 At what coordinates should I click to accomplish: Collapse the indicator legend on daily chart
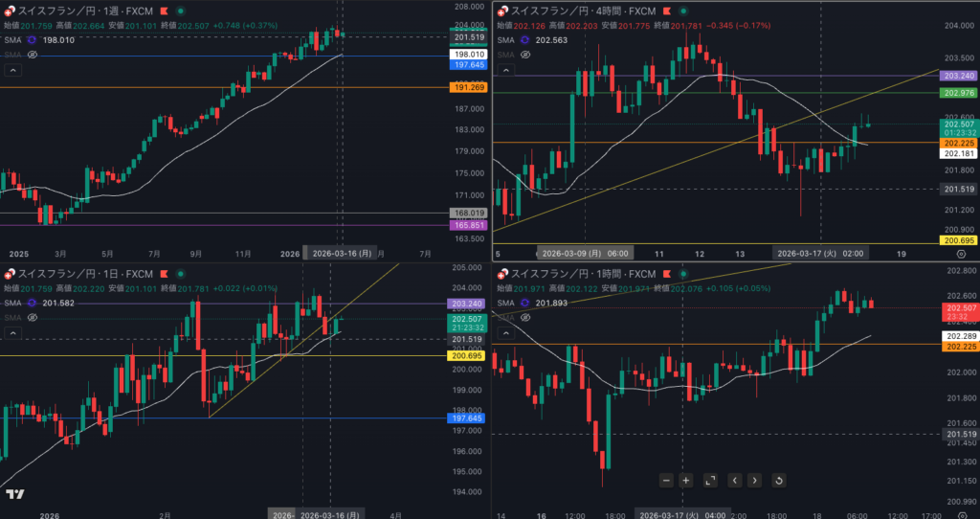(12, 332)
